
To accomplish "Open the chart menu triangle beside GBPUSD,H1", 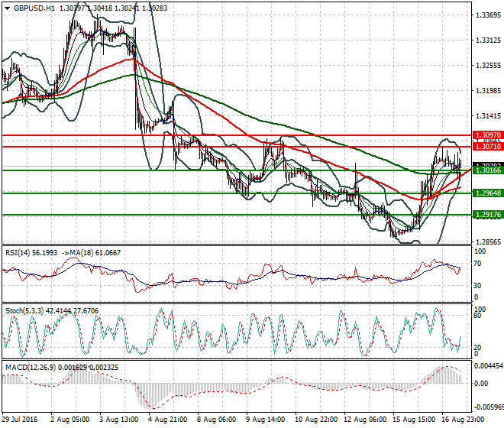I will (x=7, y=8).
